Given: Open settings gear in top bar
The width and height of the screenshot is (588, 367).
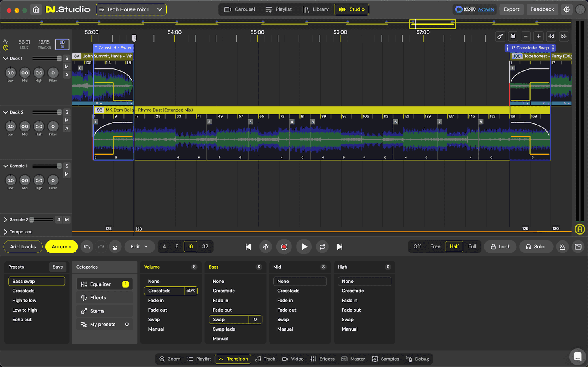Looking at the screenshot, I should tap(567, 9).
